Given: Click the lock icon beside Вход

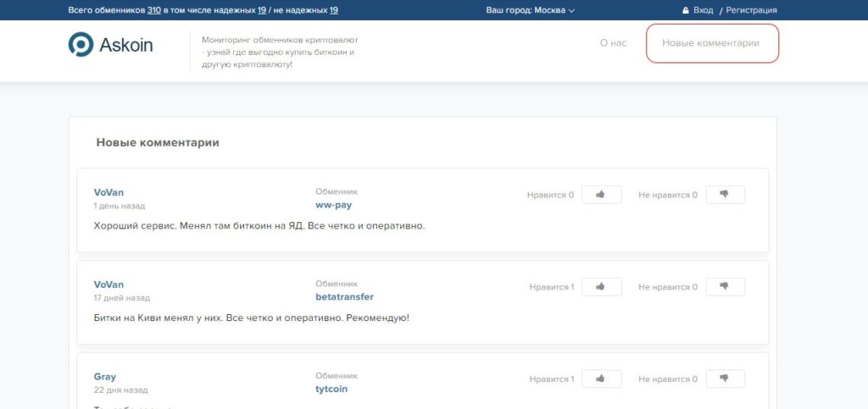Looking at the screenshot, I should pos(685,10).
